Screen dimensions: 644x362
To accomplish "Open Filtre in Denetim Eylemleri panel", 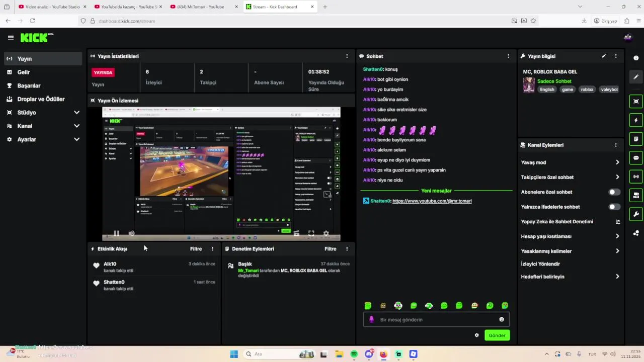I will click(330, 249).
